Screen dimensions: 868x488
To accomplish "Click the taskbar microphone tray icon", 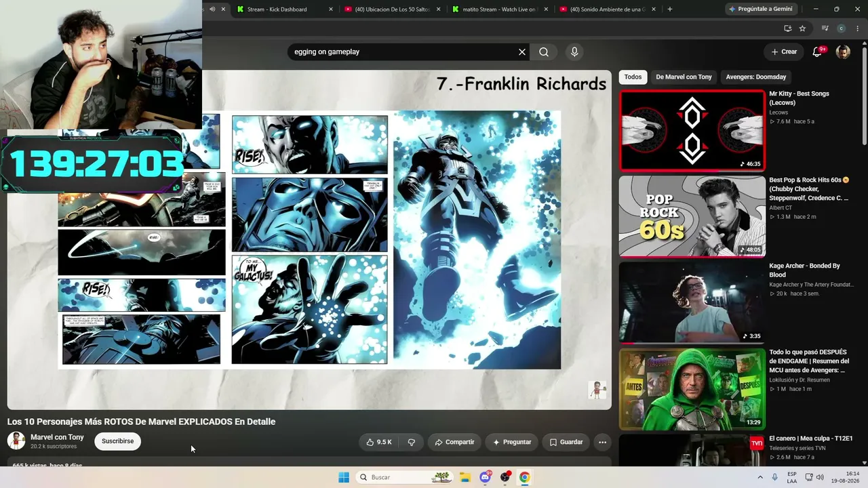I will tap(775, 477).
